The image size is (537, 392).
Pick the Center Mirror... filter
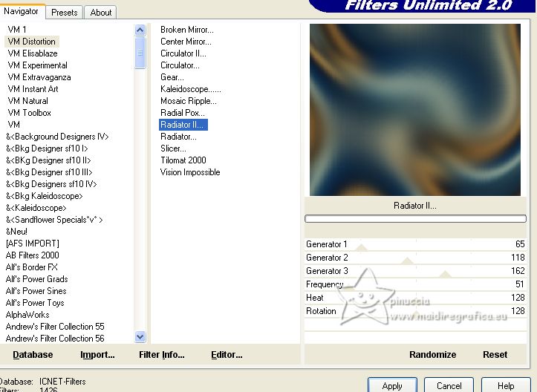[186, 42]
